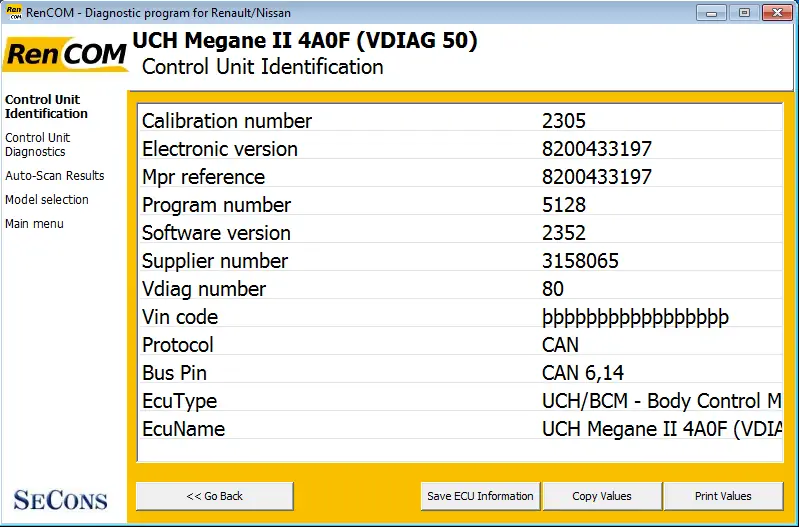
Task: Select Protocol value CAN
Action: click(x=560, y=346)
